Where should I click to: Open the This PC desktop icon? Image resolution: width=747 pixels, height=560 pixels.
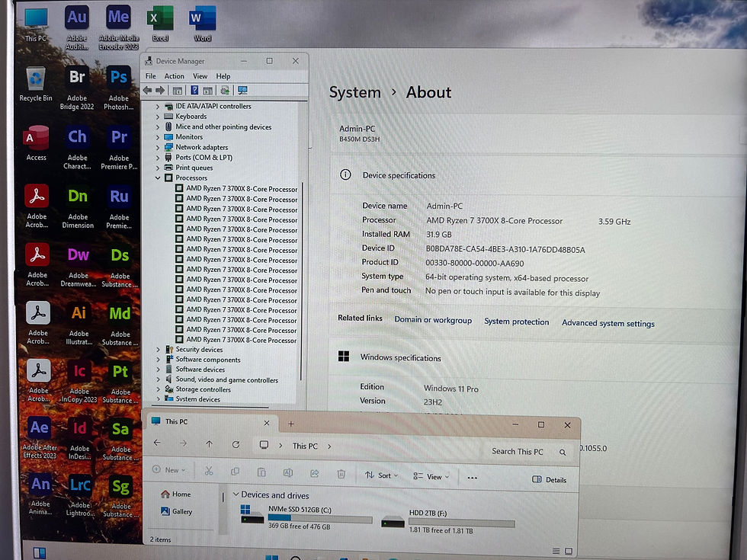coord(37,24)
